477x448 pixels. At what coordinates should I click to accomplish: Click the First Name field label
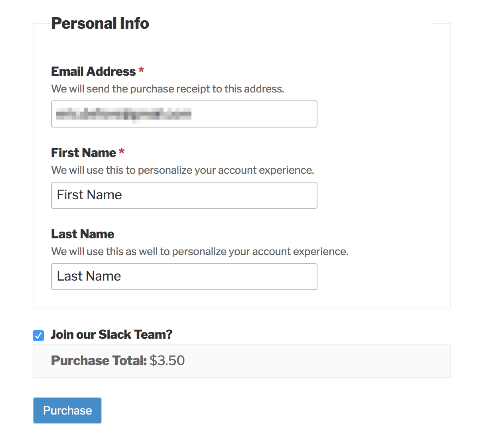83,153
